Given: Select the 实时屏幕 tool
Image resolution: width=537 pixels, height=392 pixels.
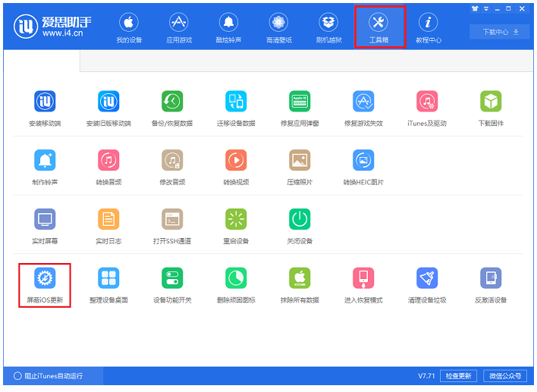Looking at the screenshot, I should pos(45,220).
